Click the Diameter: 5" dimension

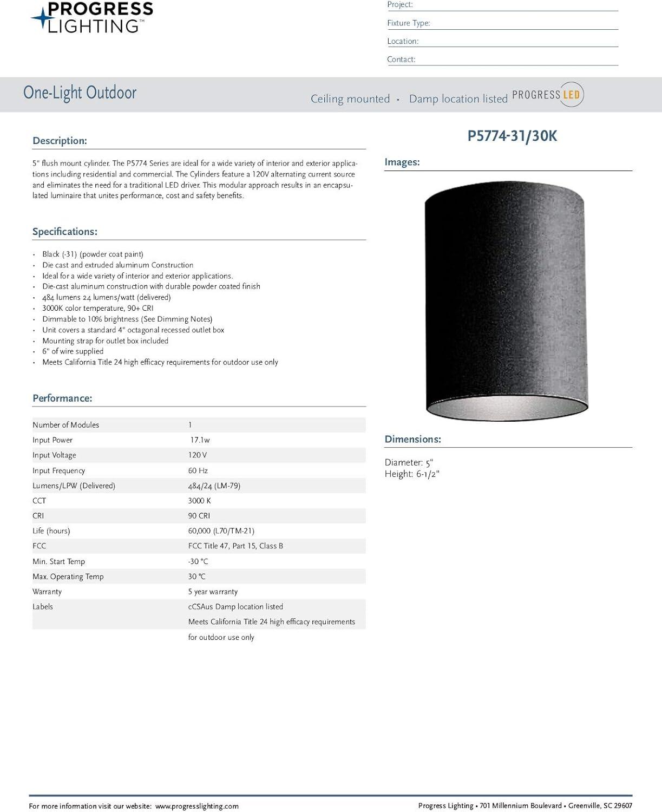(409, 463)
